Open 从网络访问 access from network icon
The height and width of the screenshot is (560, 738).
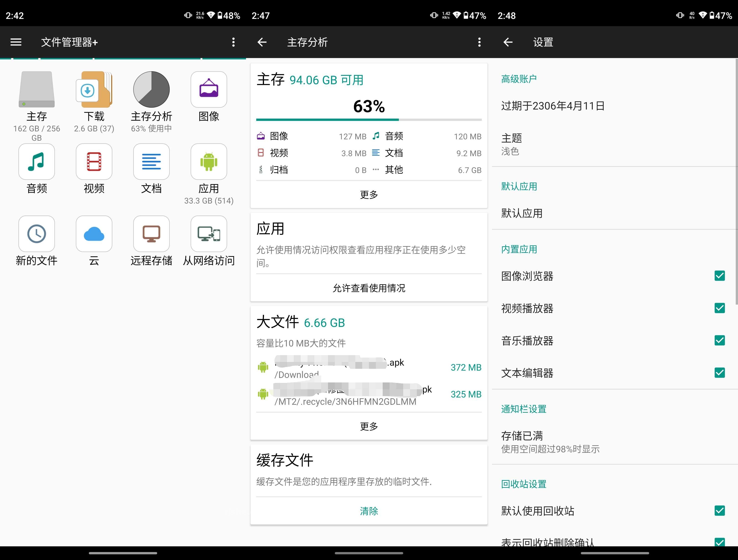coord(208,234)
